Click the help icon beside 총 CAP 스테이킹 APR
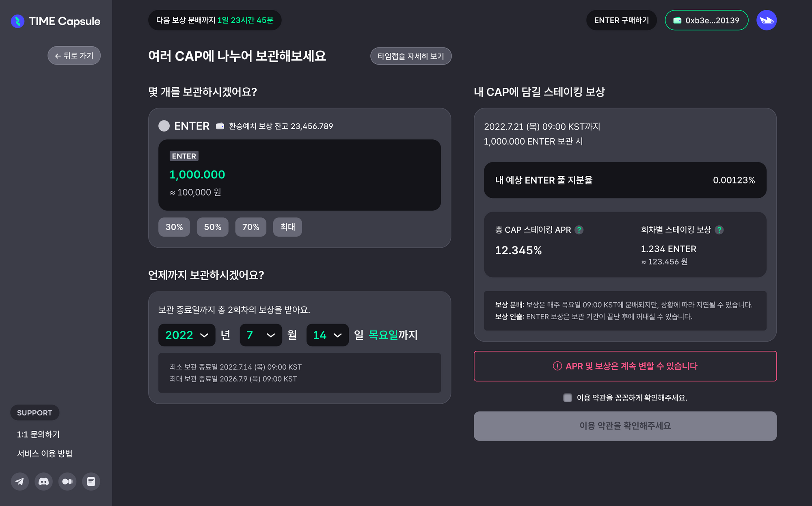 point(579,230)
